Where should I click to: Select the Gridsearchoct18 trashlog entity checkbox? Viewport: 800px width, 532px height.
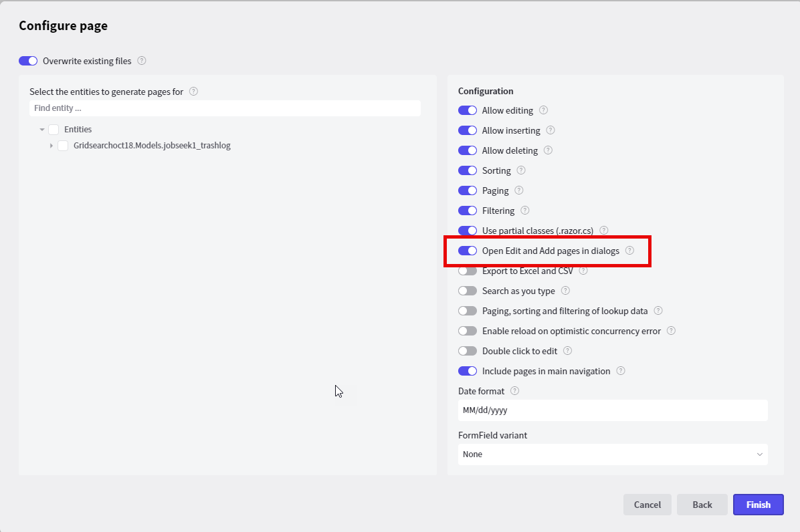coord(62,145)
